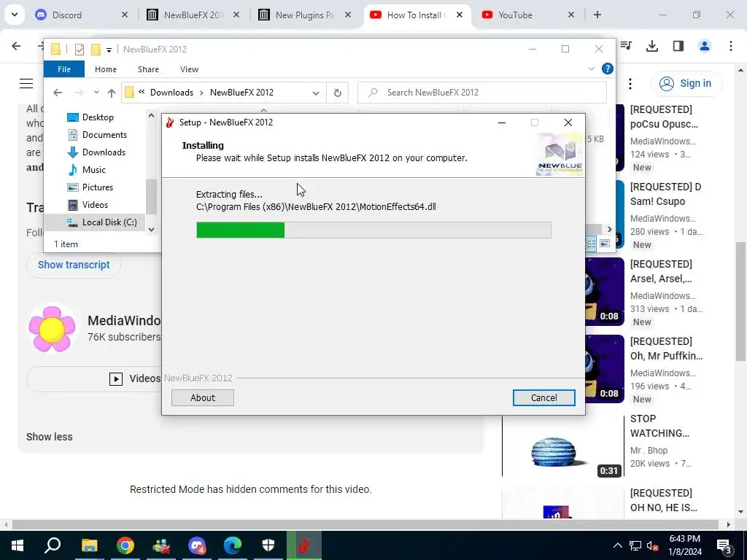
Task: Open Chrome media controls icon
Action: tap(626, 46)
